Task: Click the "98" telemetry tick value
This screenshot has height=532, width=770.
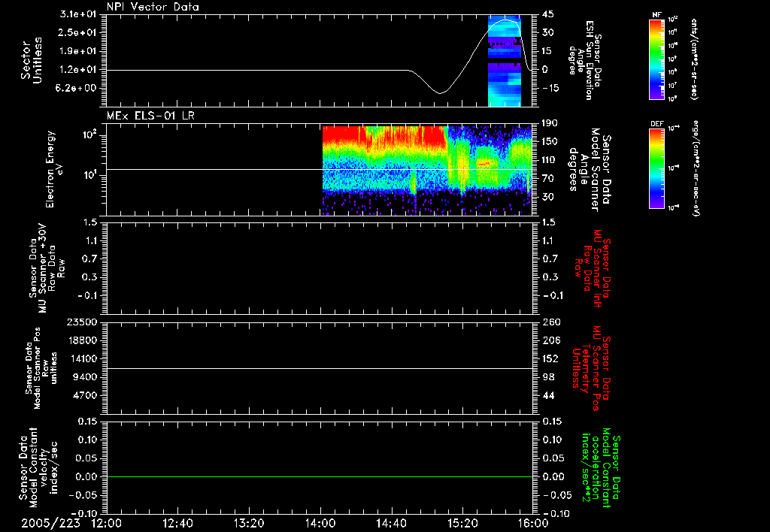Action: point(548,377)
